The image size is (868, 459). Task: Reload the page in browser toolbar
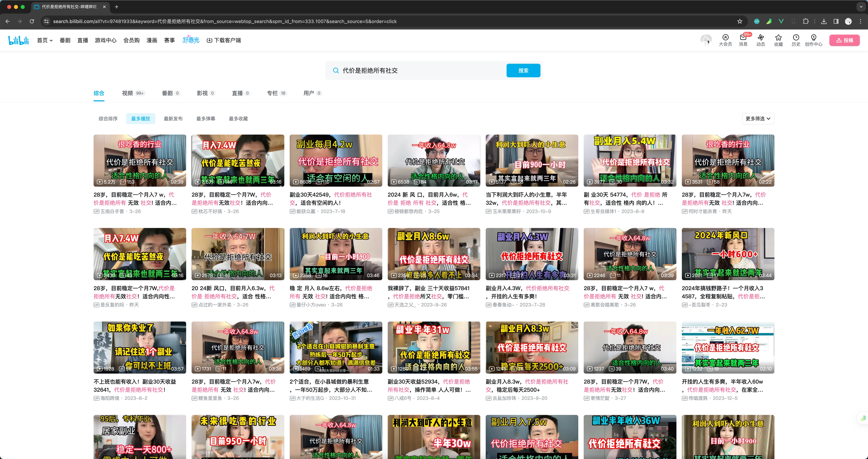(32, 21)
